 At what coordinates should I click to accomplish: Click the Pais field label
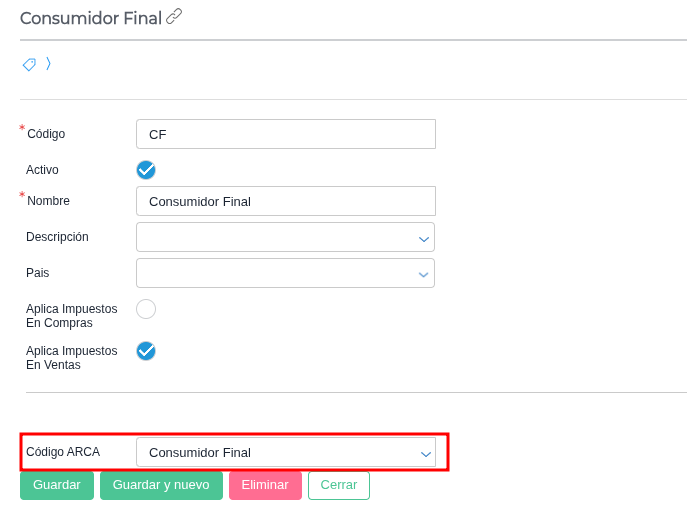[38, 273]
